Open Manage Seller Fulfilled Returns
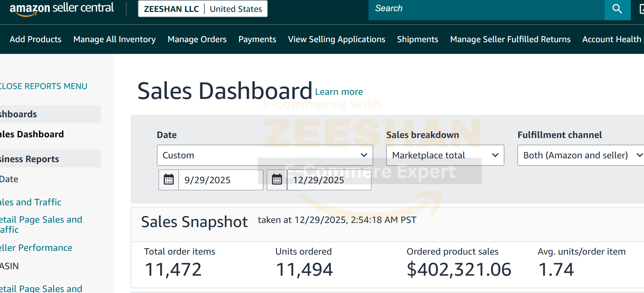The height and width of the screenshot is (293, 644). click(x=510, y=39)
